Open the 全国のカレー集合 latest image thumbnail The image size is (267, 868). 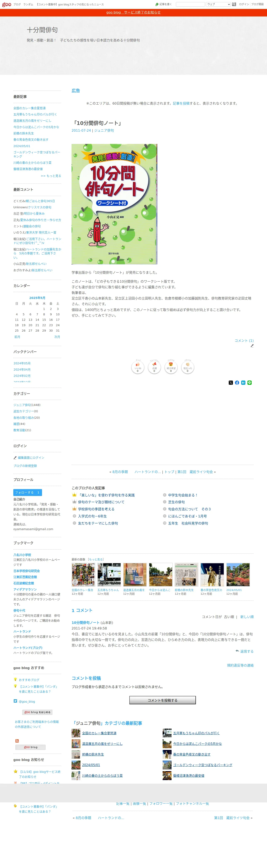coord(83,575)
